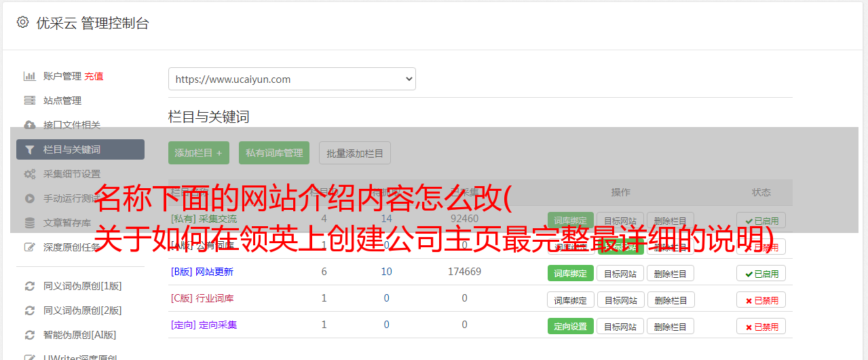
Task: Click 删除栏目 in the 定向采集 row
Action: pyautogui.click(x=671, y=326)
